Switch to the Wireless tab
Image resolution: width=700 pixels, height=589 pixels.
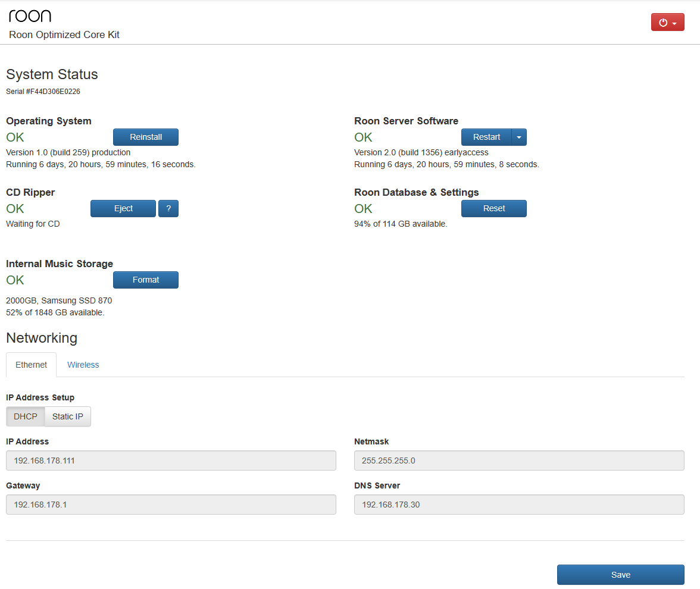[x=83, y=365]
